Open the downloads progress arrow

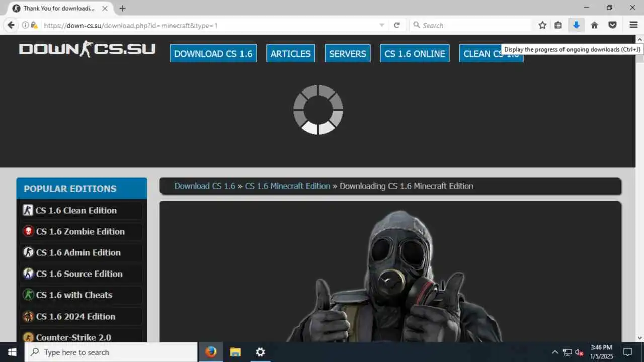point(577,25)
